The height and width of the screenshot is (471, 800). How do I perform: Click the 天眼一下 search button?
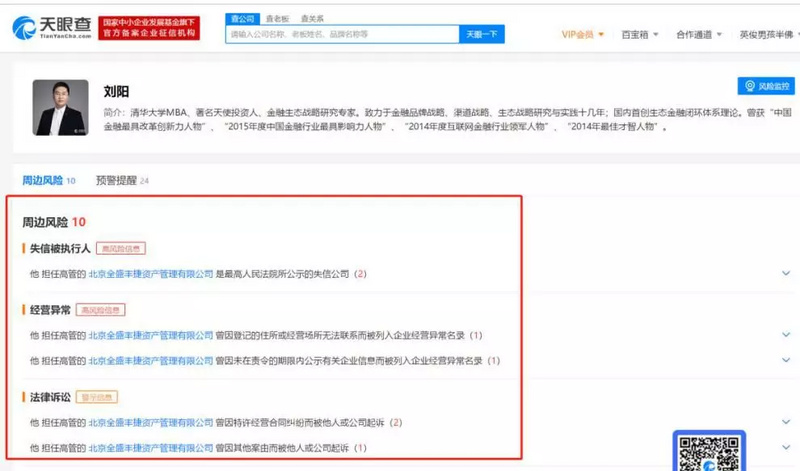(482, 34)
